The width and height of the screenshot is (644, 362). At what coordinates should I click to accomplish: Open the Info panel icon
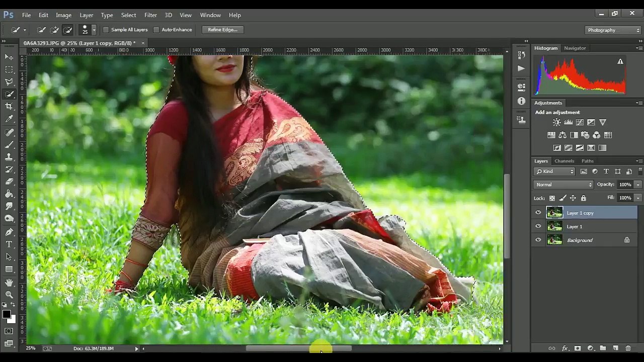[x=521, y=101]
